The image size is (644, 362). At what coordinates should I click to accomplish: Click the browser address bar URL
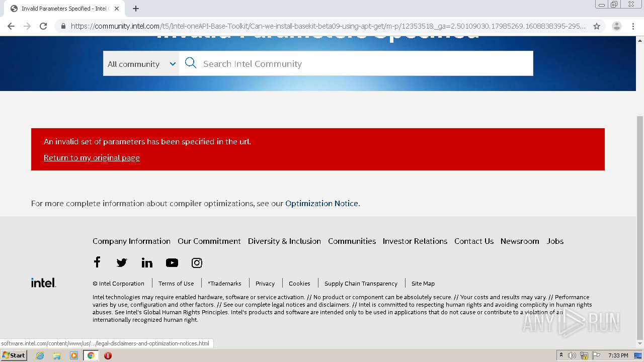[328, 26]
